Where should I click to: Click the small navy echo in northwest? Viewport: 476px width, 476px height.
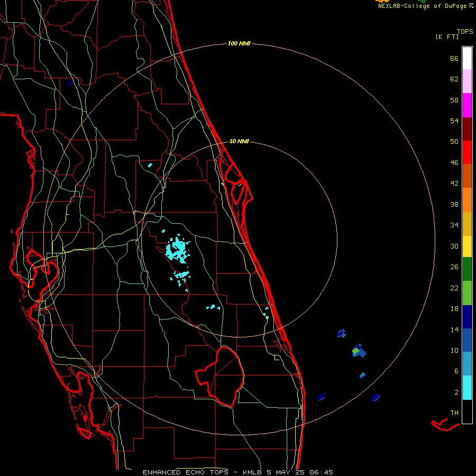pos(71,83)
